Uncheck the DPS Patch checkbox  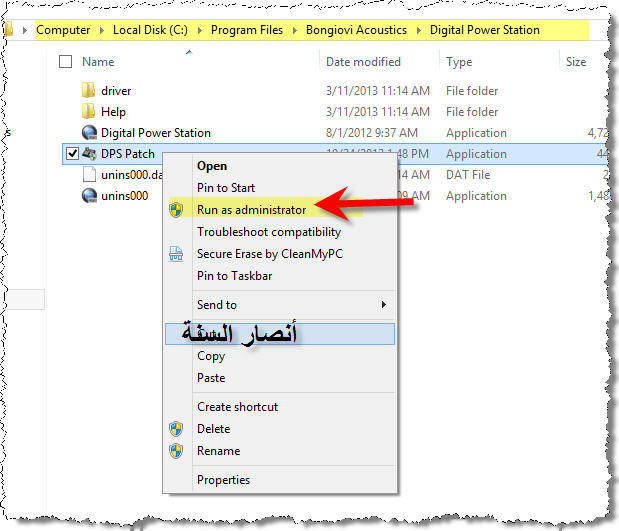72,153
